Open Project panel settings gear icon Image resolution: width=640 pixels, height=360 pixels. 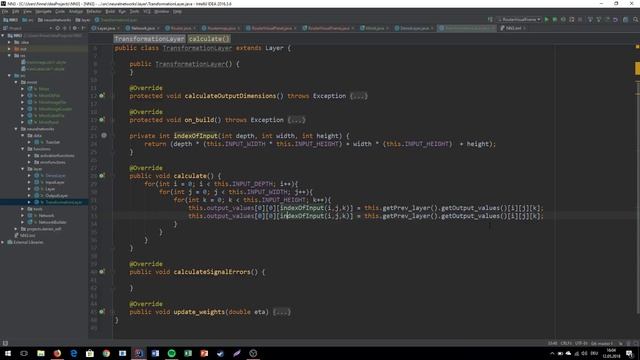75,28
